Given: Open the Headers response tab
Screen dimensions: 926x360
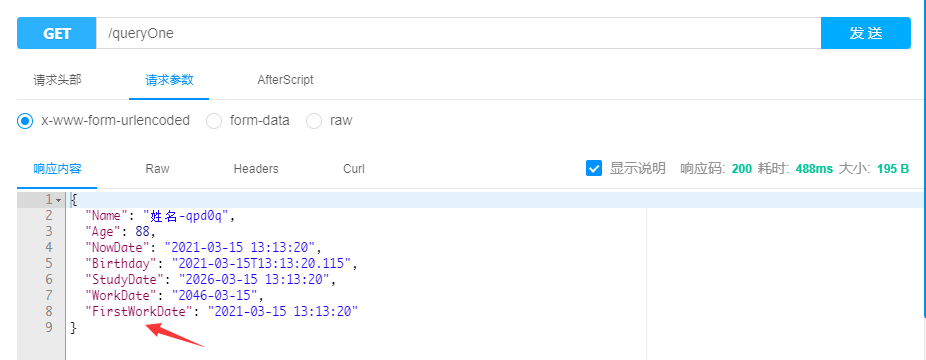Looking at the screenshot, I should (256, 169).
